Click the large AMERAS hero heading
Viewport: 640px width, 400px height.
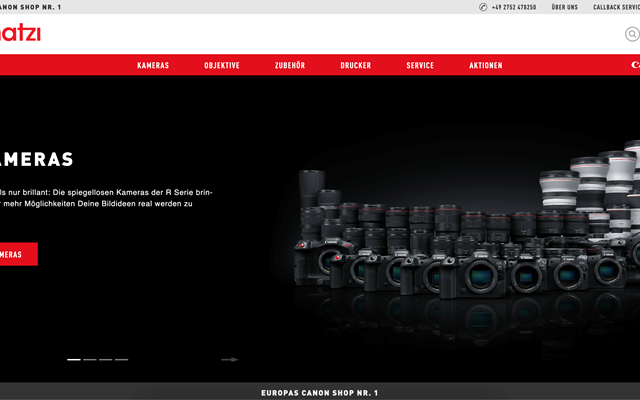pos(37,159)
